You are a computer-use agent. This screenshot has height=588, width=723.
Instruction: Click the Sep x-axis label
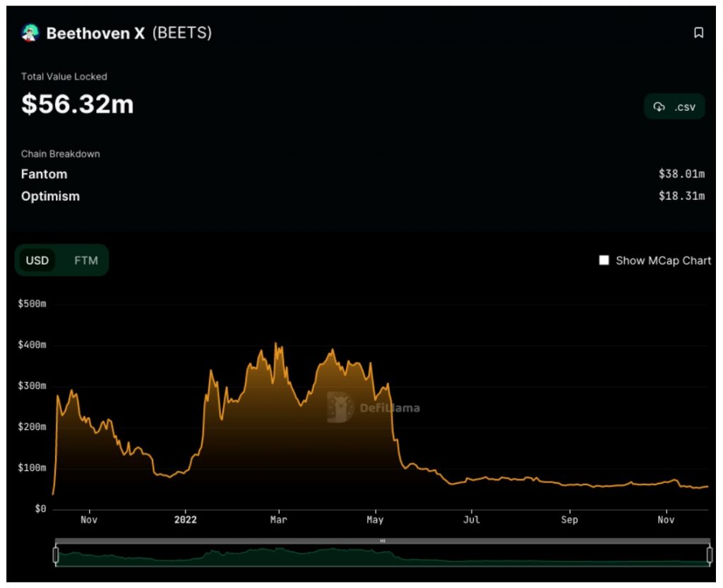[570, 520]
